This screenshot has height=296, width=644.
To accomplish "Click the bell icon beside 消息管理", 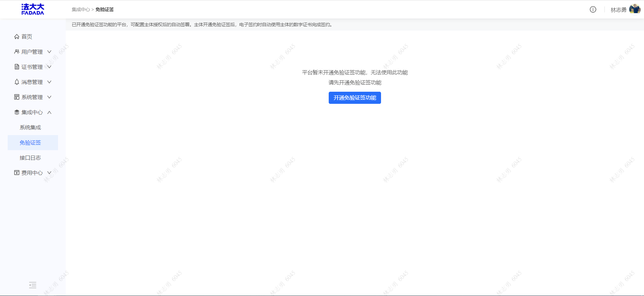I will click(x=17, y=82).
